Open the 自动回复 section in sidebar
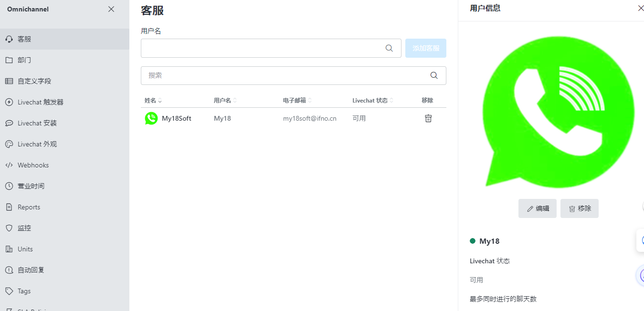This screenshot has height=311, width=644. pyautogui.click(x=64, y=270)
